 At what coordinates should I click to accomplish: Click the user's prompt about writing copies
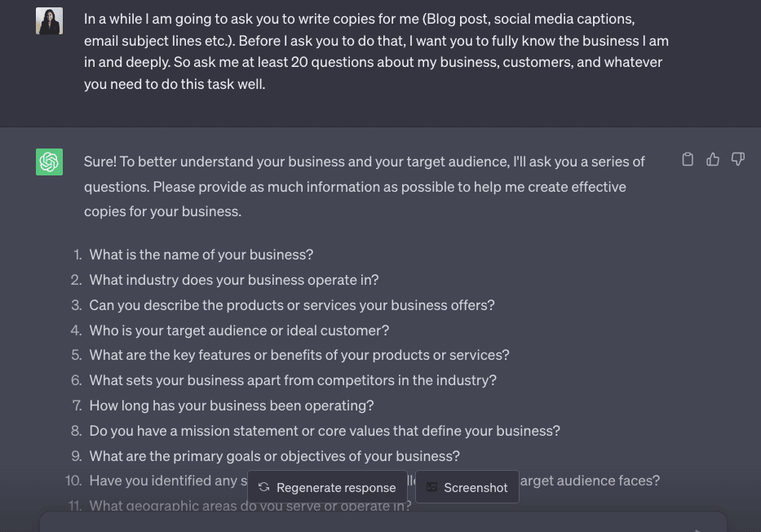375,51
